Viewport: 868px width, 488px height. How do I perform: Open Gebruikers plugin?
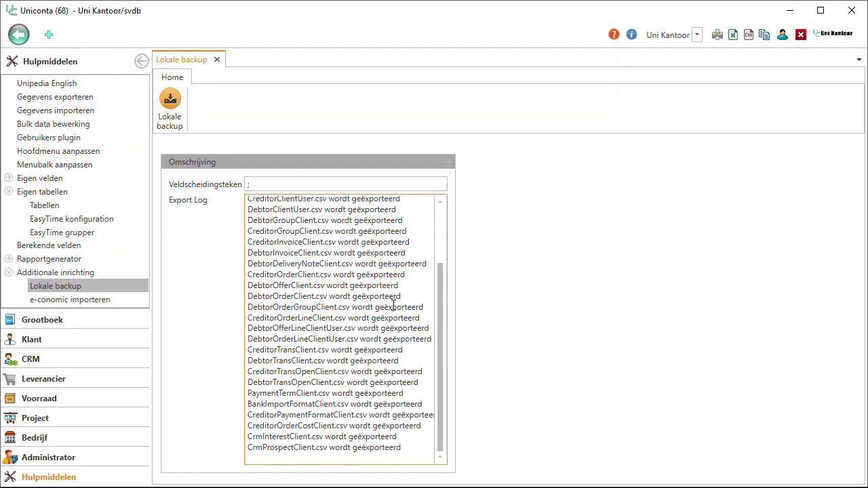(48, 138)
